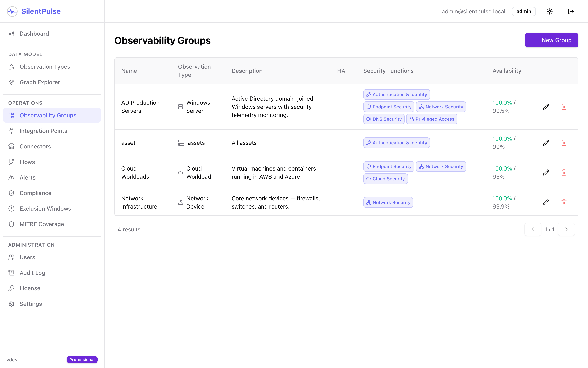This screenshot has height=368, width=588.
Task: Click the Settings gear icon
Action: click(x=11, y=304)
